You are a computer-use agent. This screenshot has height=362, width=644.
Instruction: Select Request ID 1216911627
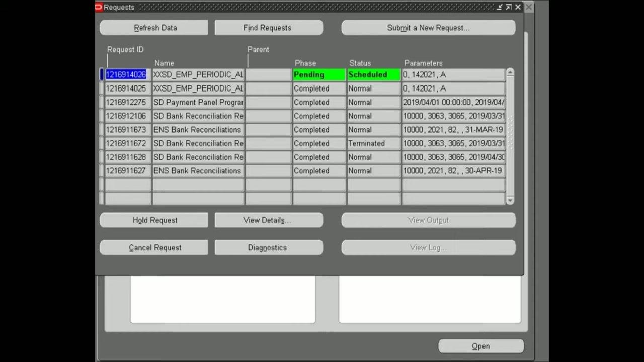coord(128,171)
